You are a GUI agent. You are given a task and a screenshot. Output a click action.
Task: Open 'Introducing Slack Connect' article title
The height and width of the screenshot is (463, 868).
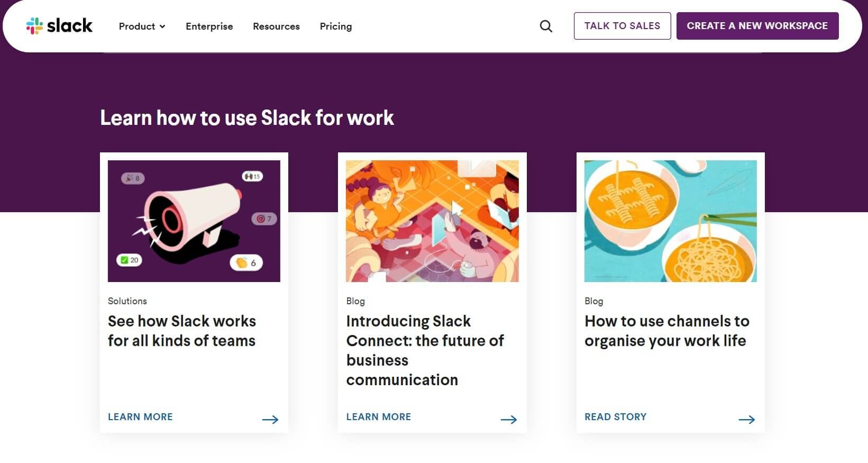point(425,350)
